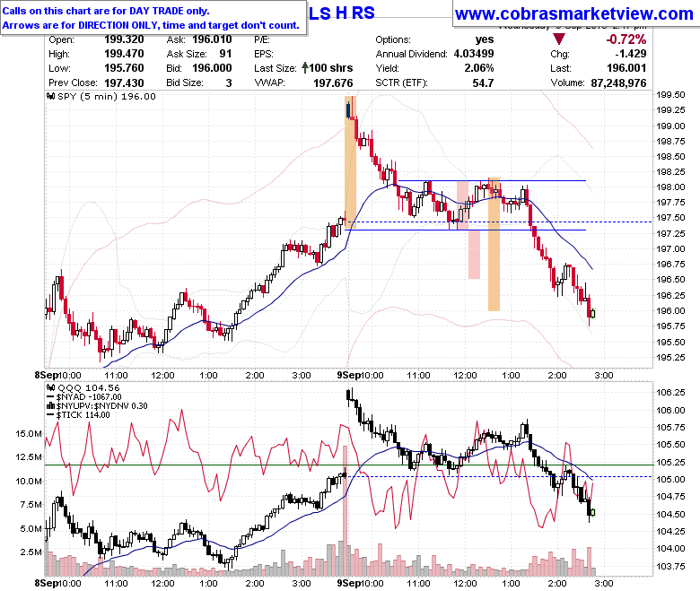700x591 pixels.
Task: Click the 8Sep date label under QQQ chart
Action: point(46,584)
